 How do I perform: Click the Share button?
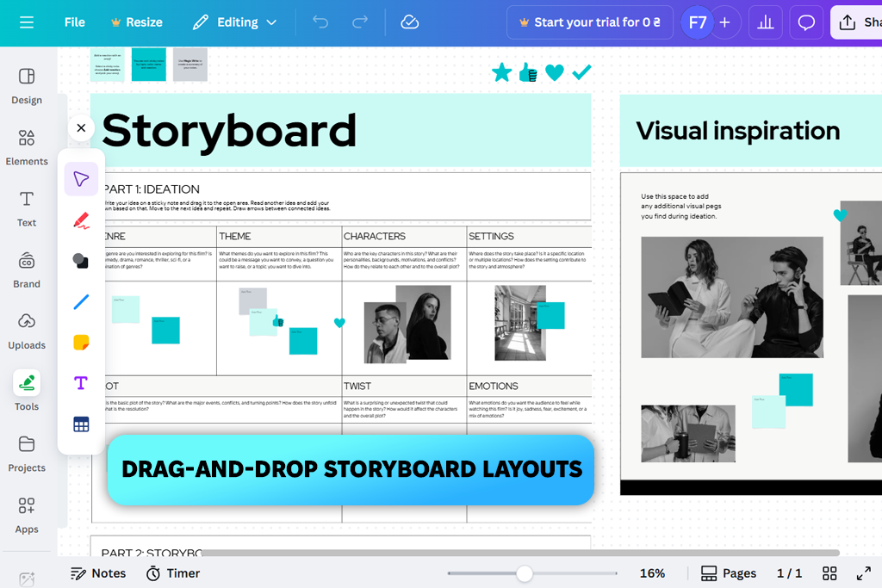coord(856,22)
